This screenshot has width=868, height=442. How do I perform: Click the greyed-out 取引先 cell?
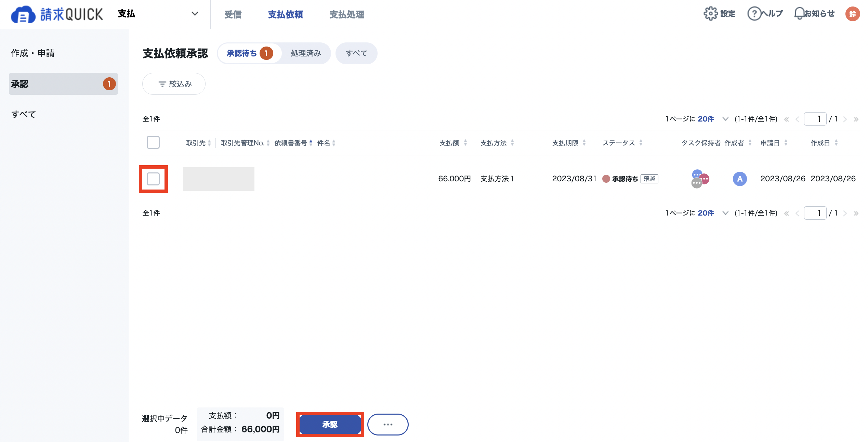tap(219, 179)
